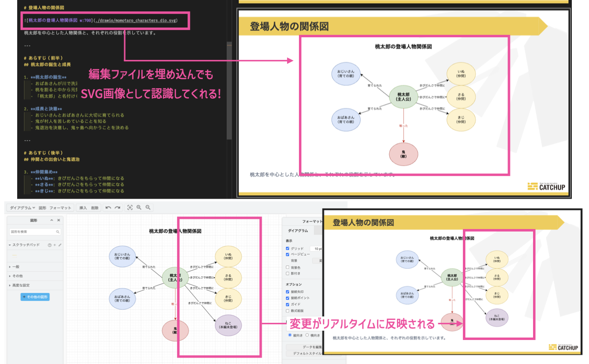Toggle the グリッド checkbox
Screen dimensions: 589x364
click(288, 249)
